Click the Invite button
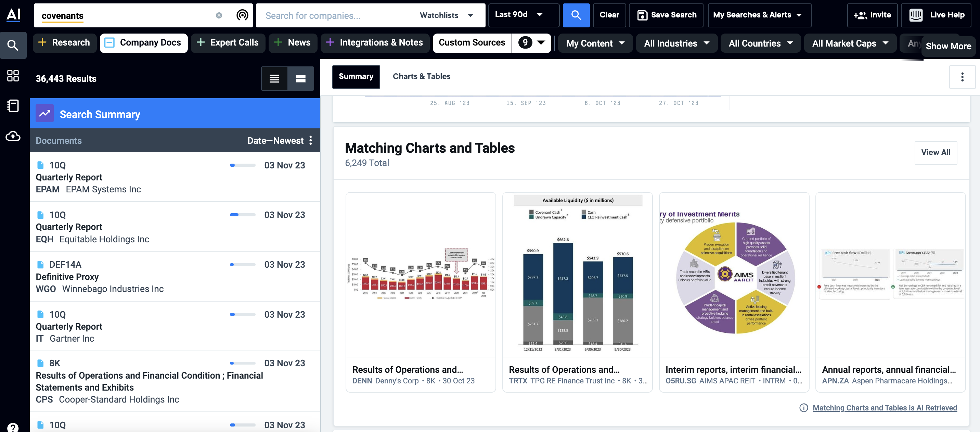980x432 pixels. pyautogui.click(x=872, y=15)
